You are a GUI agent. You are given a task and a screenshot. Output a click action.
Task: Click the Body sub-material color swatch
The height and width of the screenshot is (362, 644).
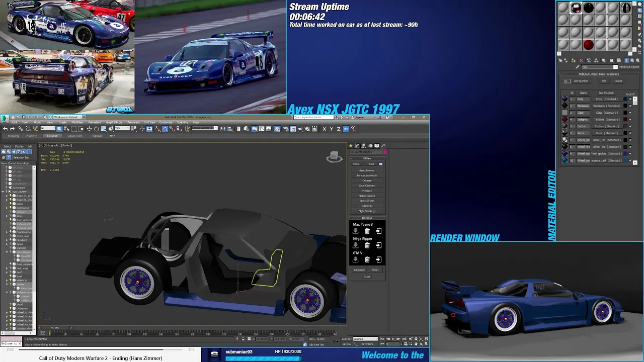click(x=625, y=99)
